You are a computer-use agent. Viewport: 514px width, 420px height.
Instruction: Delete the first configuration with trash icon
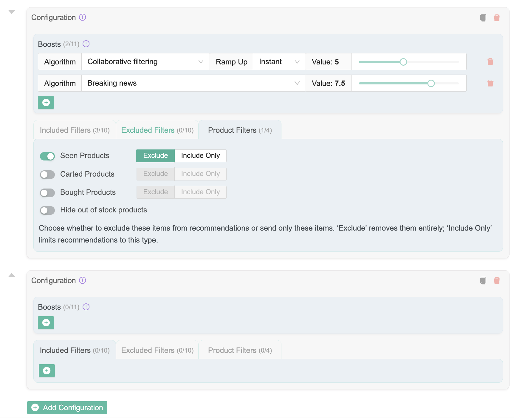[497, 18]
